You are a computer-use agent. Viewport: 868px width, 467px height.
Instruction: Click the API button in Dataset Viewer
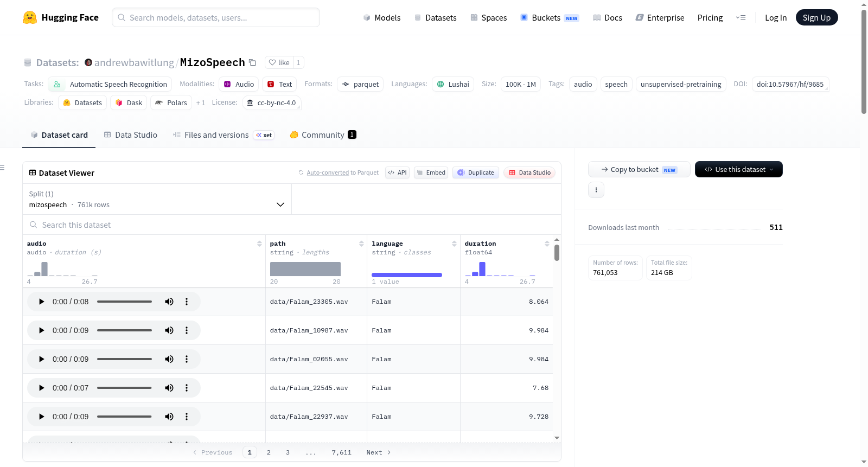point(397,172)
